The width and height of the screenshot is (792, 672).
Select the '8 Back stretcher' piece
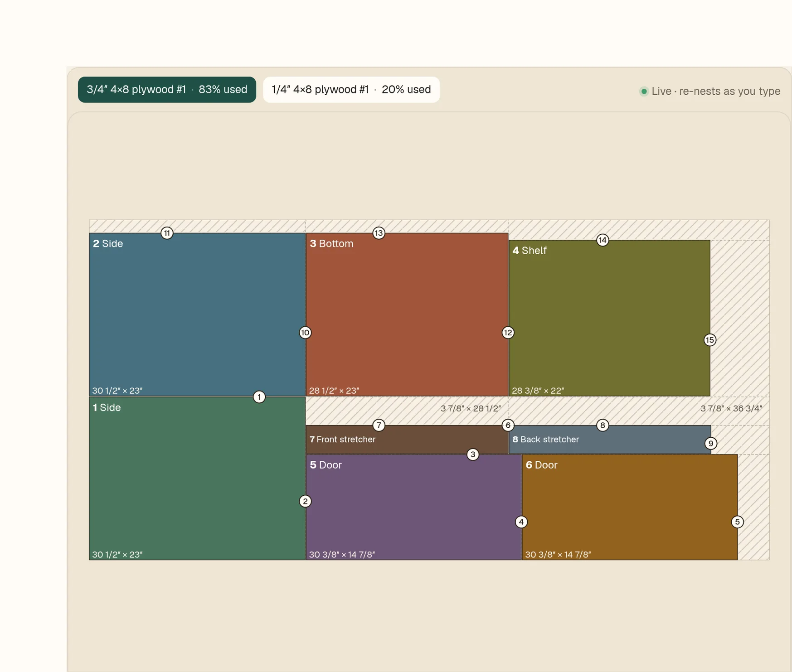(x=610, y=440)
